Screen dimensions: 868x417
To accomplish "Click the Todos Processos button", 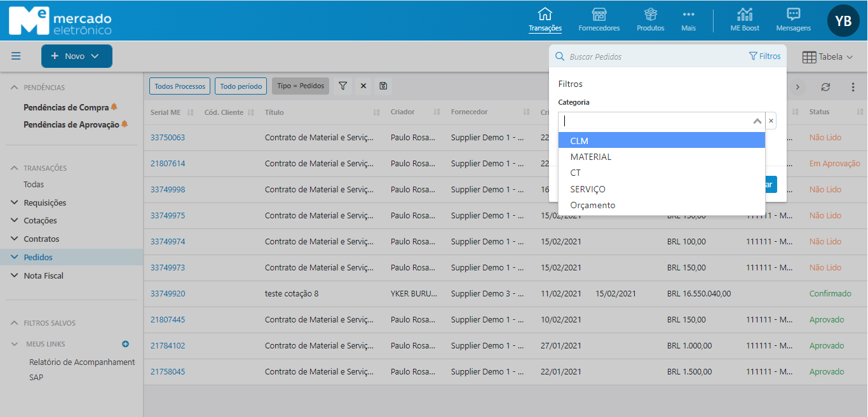I will [x=180, y=86].
